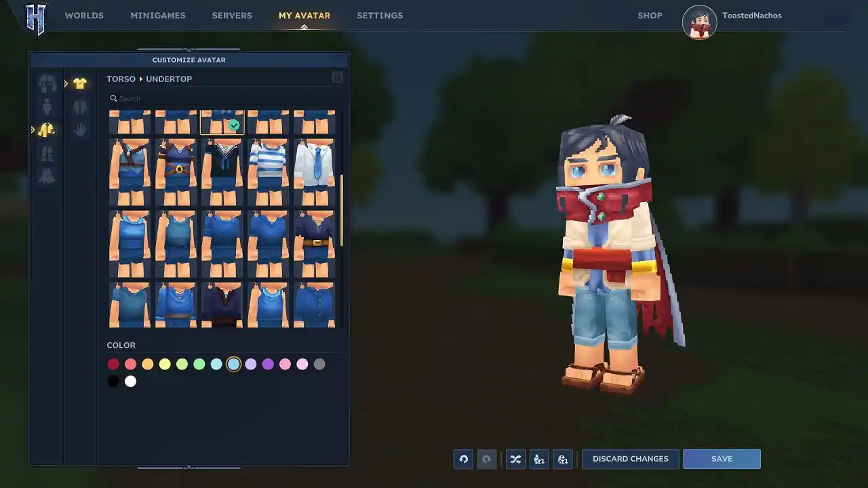
Task: Open the full body customization icon
Action: pyautogui.click(x=47, y=106)
